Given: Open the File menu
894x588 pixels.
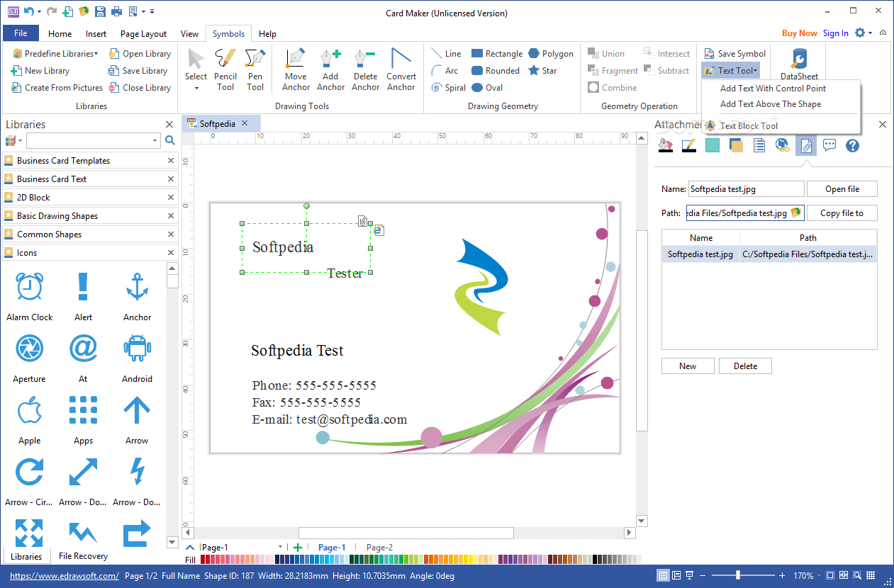Looking at the screenshot, I should pyautogui.click(x=21, y=33).
